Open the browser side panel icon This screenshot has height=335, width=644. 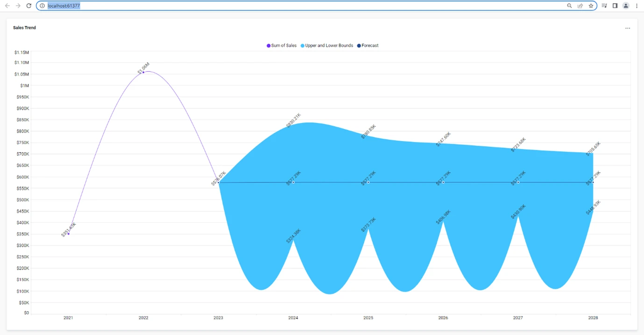(x=615, y=6)
